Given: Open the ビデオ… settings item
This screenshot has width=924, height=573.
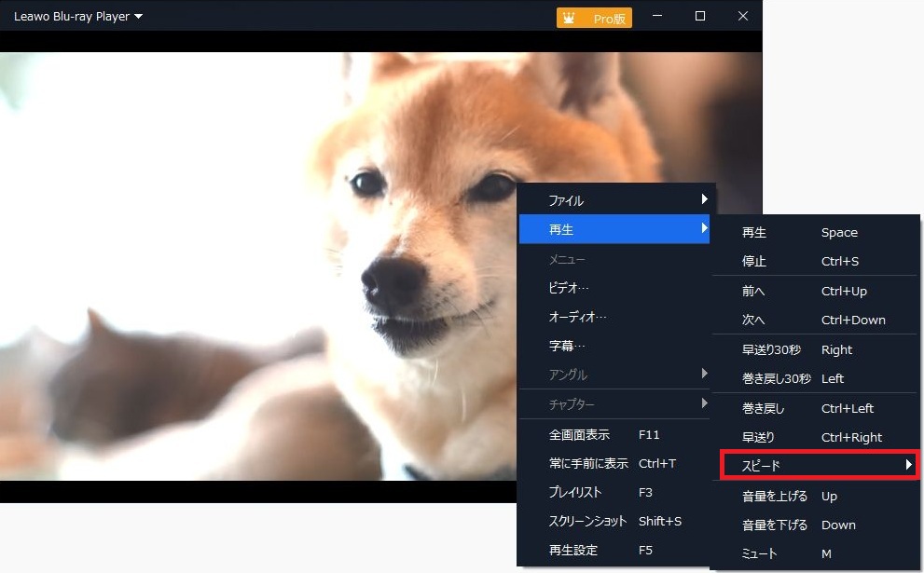Looking at the screenshot, I should [569, 288].
